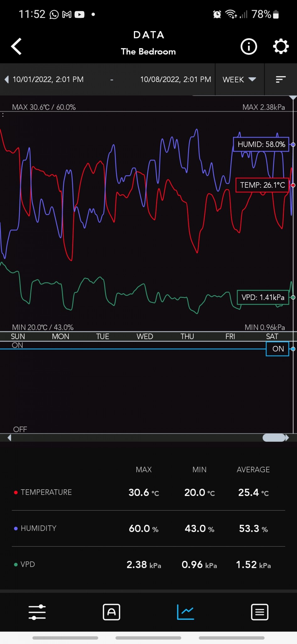Click the start date 10/01/2022 field
The height and width of the screenshot is (644, 297).
coord(48,80)
